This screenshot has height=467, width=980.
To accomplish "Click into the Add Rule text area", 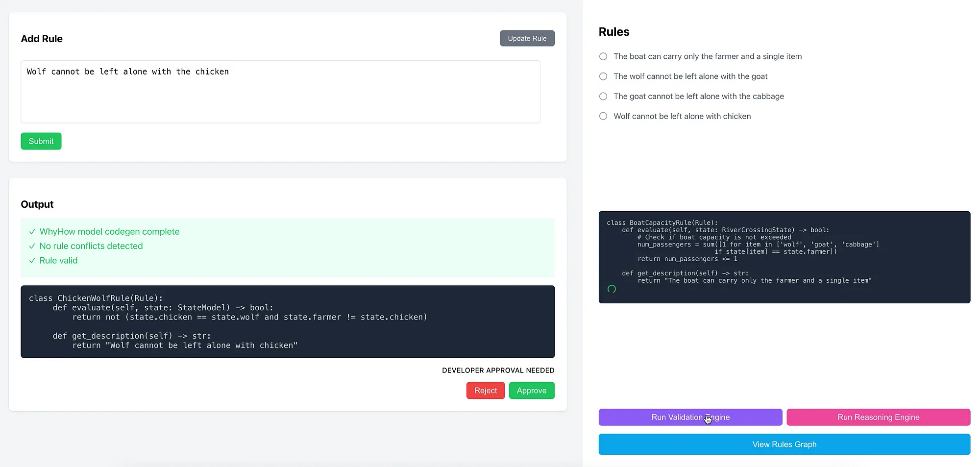I will click(x=280, y=92).
